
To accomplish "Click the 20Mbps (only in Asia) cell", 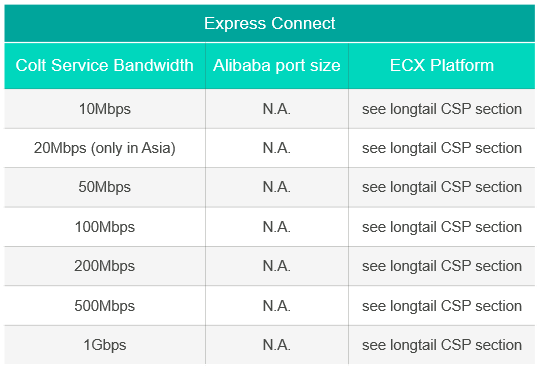I will (104, 148).
